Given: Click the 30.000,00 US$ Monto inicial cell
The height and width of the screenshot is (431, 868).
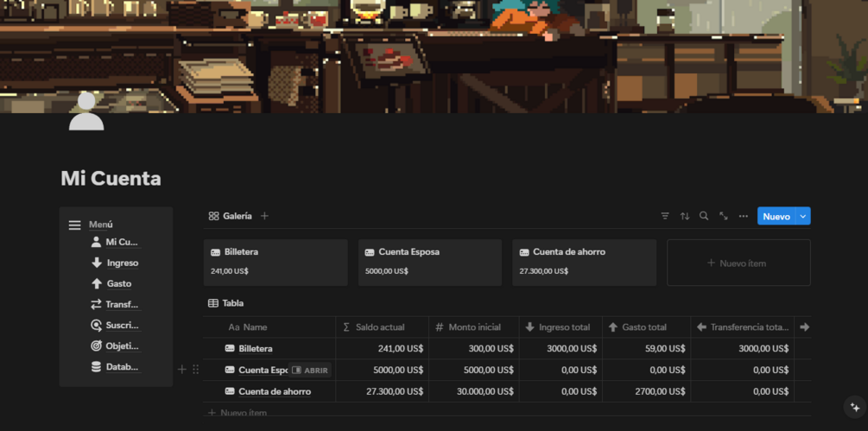Looking at the screenshot, I should [x=474, y=391].
